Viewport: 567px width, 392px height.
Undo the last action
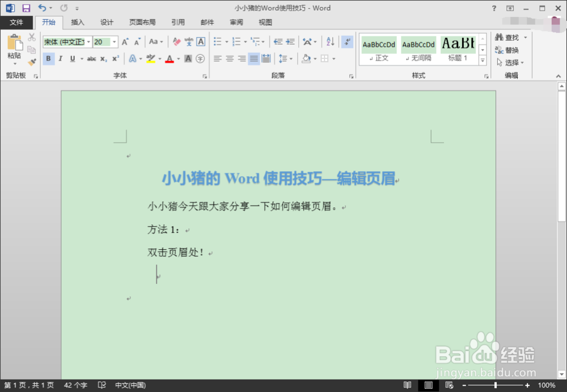pos(43,8)
